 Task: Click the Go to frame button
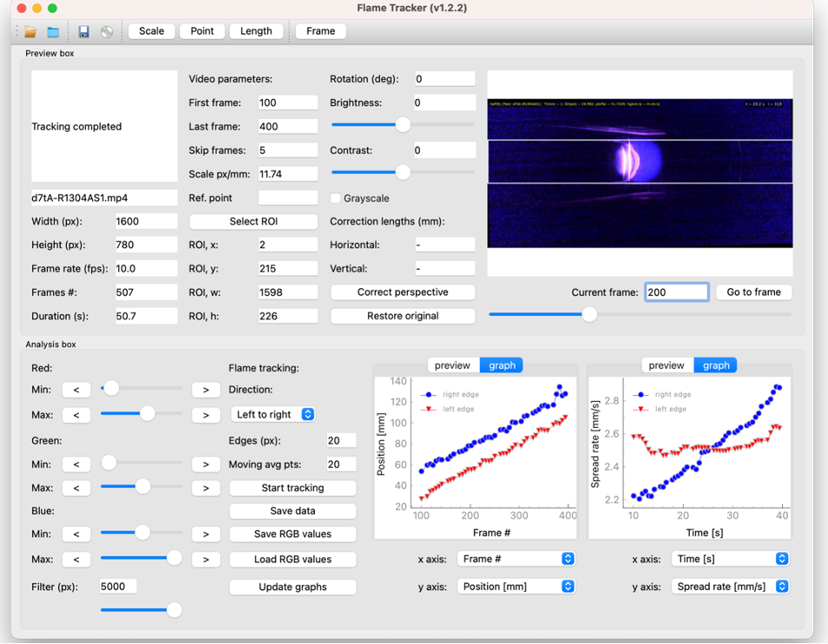(753, 292)
